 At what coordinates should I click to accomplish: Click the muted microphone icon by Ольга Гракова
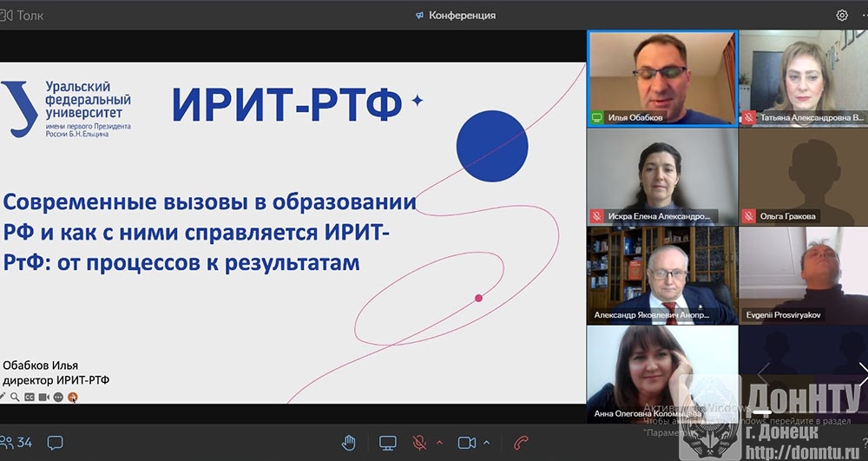coord(748,216)
